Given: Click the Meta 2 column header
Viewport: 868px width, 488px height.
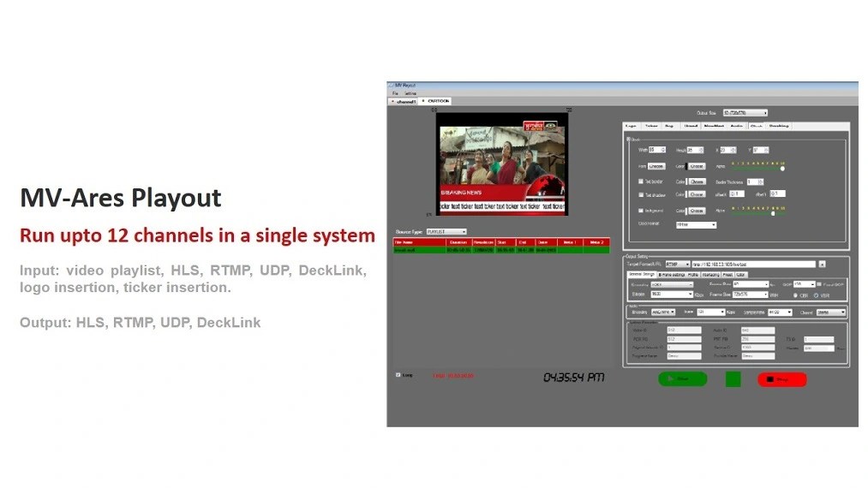Looking at the screenshot, I should [x=596, y=242].
